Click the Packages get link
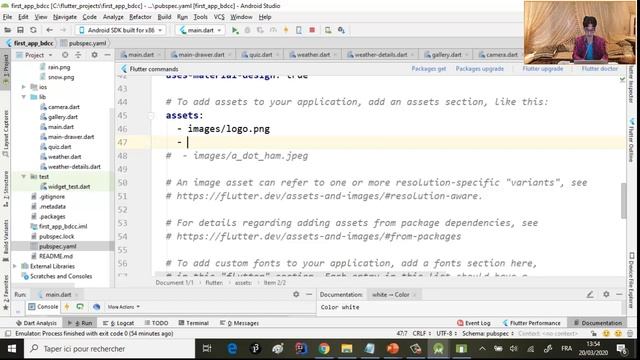The width and height of the screenshot is (640, 360). pyautogui.click(x=429, y=69)
